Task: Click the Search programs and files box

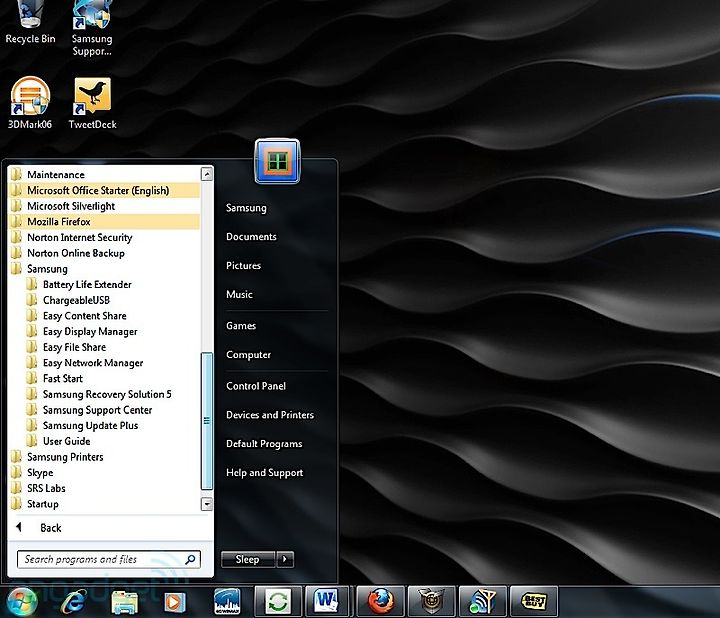Action: click(x=109, y=559)
